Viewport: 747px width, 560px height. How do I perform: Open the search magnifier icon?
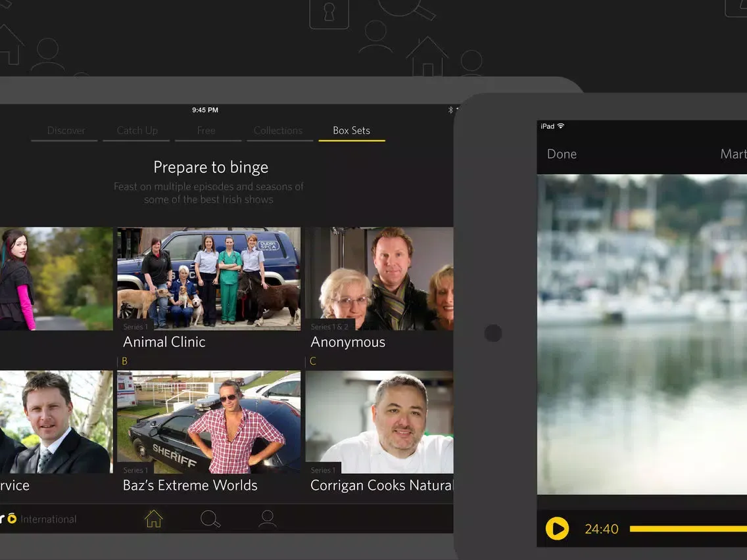pos(210,519)
